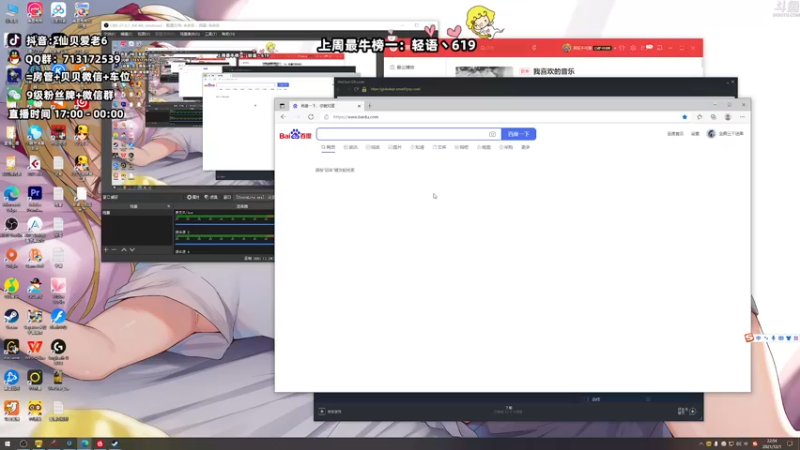Screen dimensions: 800x450
Task: Open Baidu image search camera icon
Action: point(492,134)
